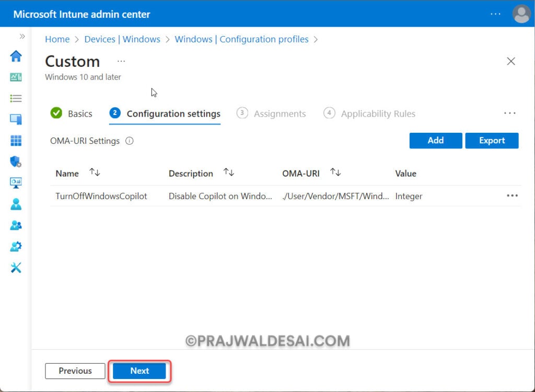Click the Value column header
The height and width of the screenshot is (392, 535).
pos(405,174)
